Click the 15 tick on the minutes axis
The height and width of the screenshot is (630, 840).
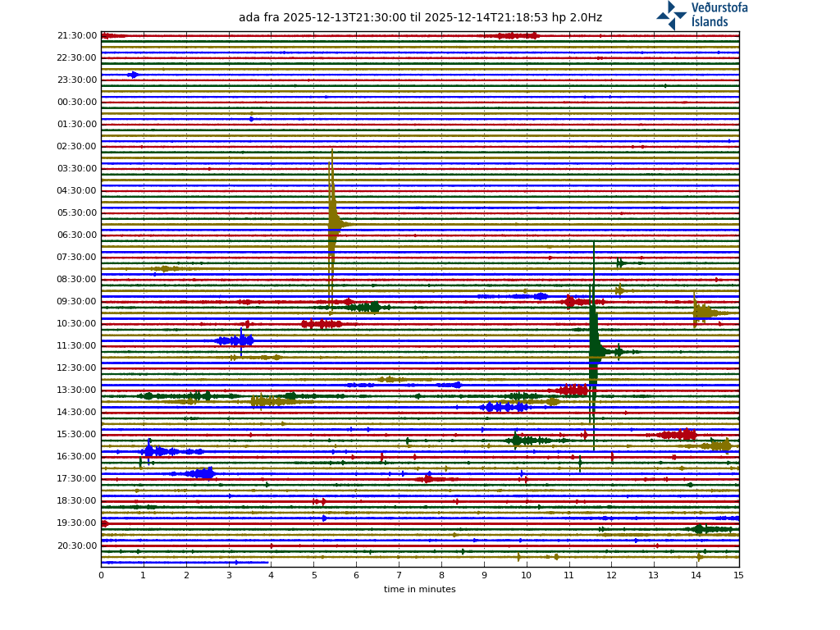(x=738, y=575)
